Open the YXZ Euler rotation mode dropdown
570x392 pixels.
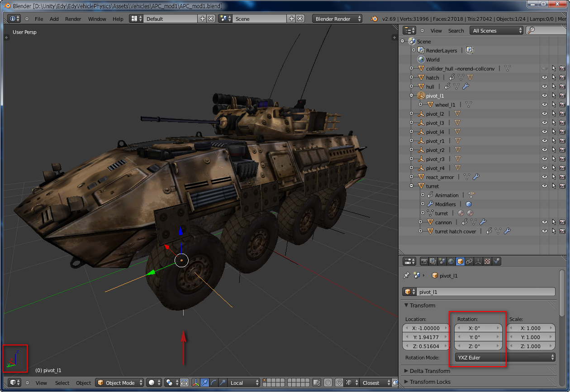pyautogui.click(x=505, y=358)
